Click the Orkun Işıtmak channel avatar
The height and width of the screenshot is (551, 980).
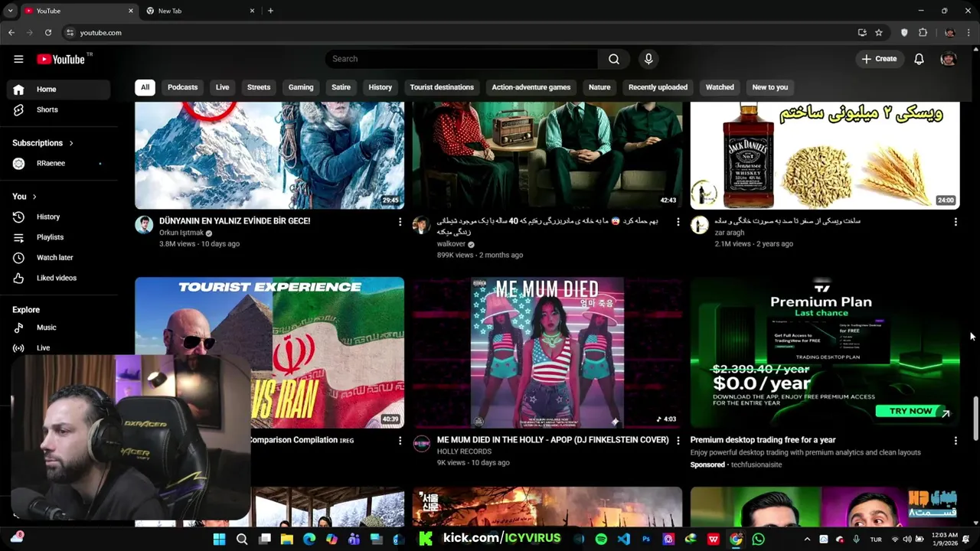[144, 224]
